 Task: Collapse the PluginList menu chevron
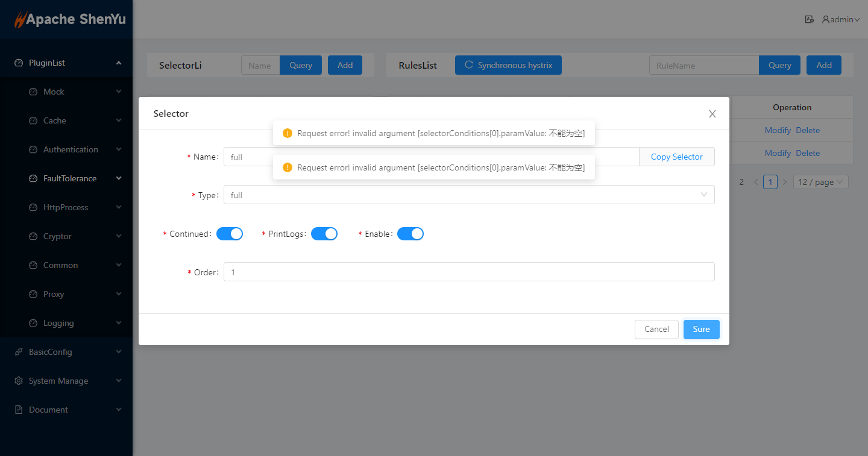click(119, 63)
